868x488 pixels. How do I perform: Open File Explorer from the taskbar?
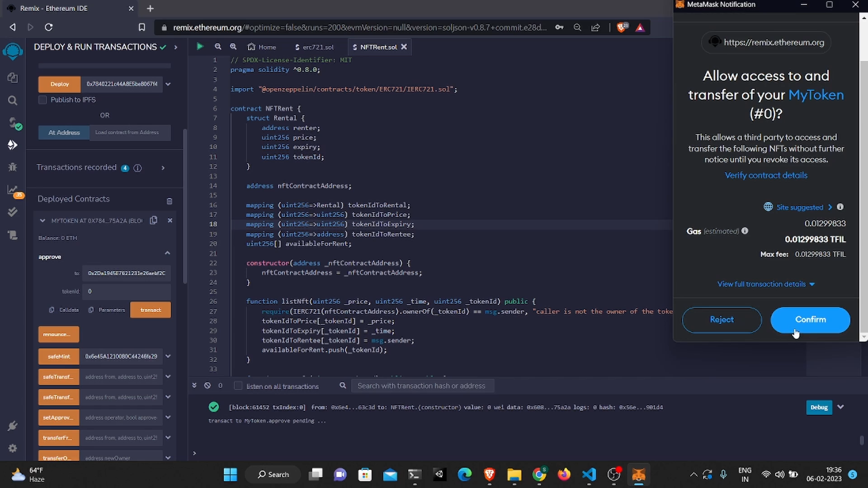coord(514,474)
